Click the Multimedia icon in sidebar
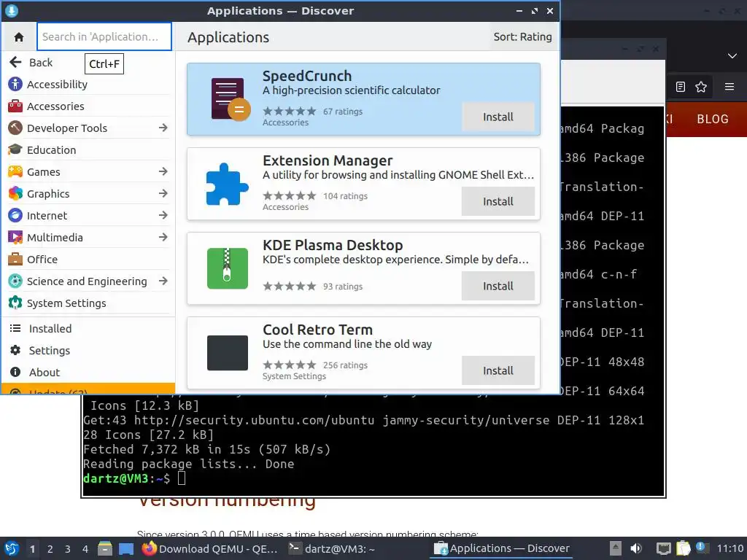 coord(15,238)
